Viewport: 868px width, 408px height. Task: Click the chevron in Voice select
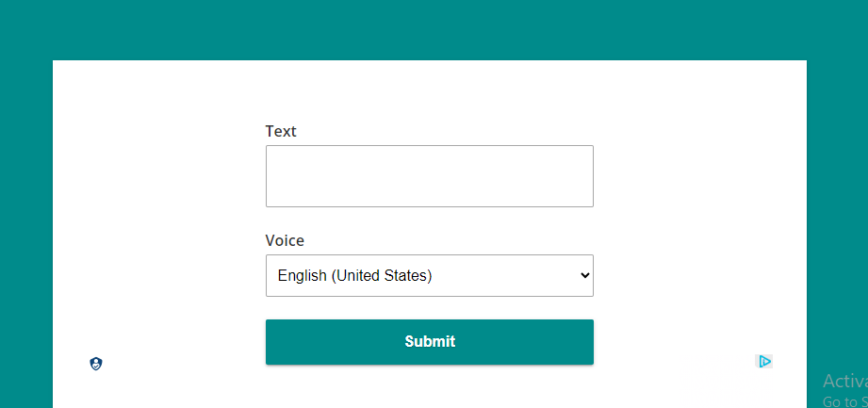click(584, 276)
